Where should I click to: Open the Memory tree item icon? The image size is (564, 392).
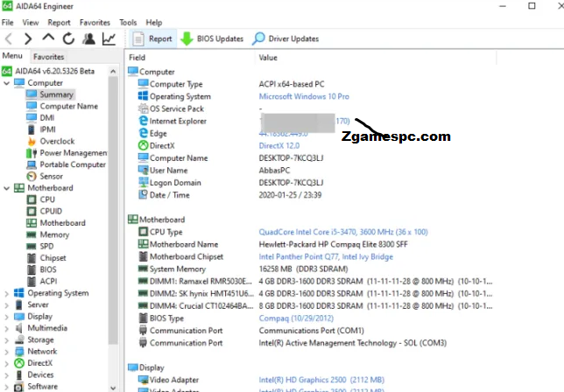32,234
